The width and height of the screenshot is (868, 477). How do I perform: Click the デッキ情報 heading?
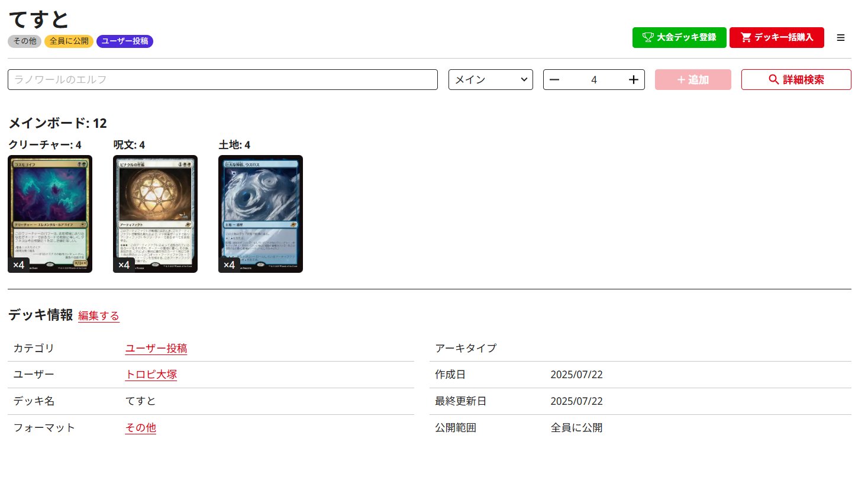[40, 315]
